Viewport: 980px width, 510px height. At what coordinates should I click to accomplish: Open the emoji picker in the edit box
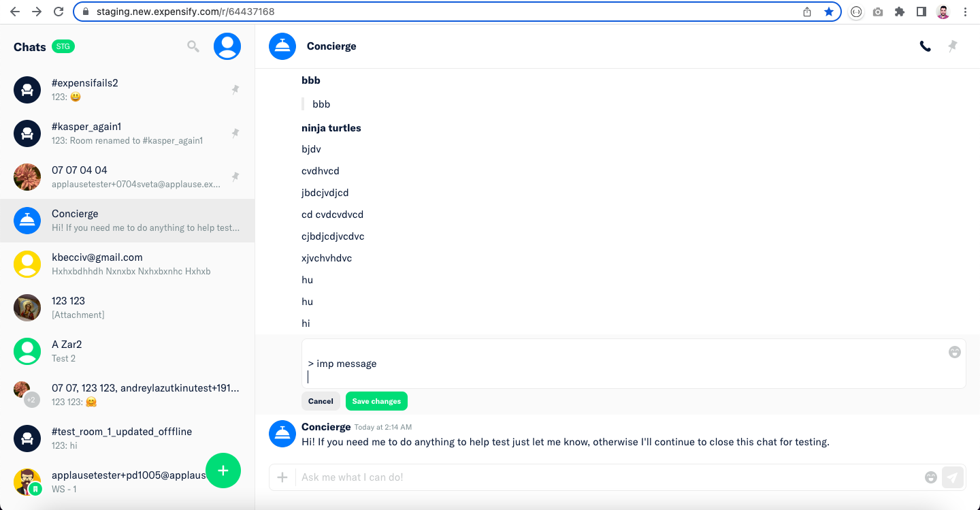pos(955,352)
